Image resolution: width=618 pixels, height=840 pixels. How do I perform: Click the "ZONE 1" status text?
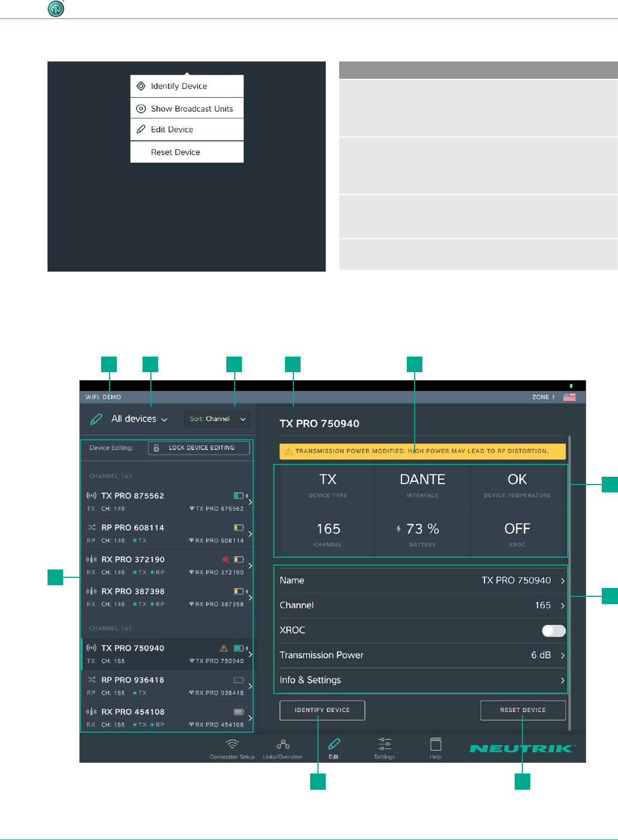(x=544, y=397)
